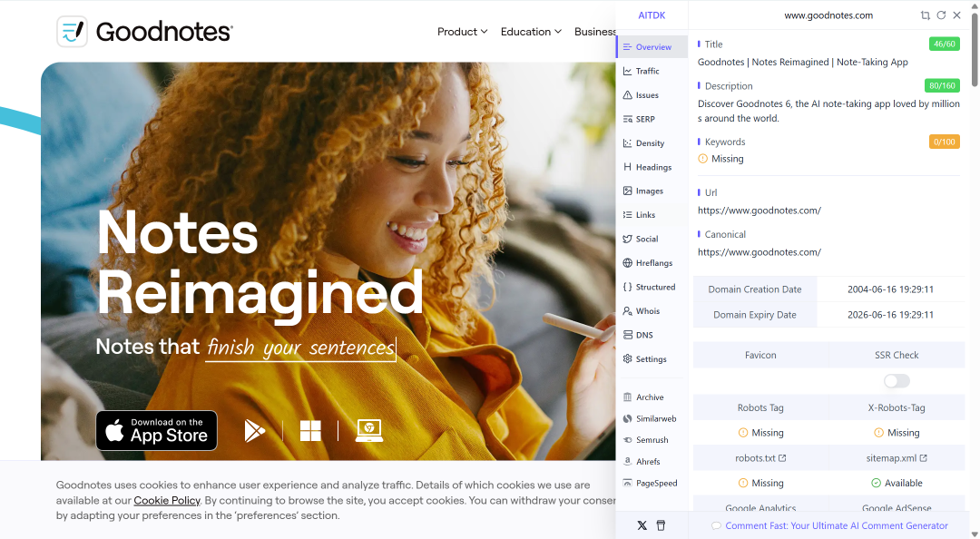980x539 pixels.
Task: Open the Business nav item
Action: pos(594,31)
